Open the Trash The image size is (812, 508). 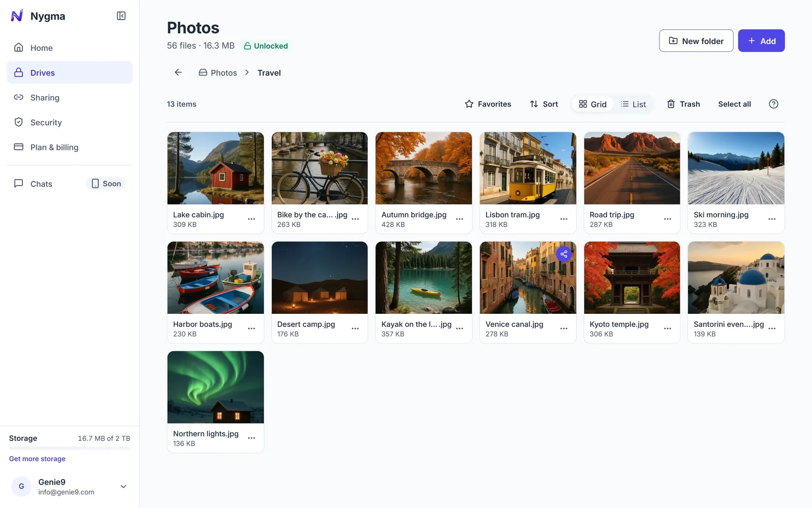point(683,104)
